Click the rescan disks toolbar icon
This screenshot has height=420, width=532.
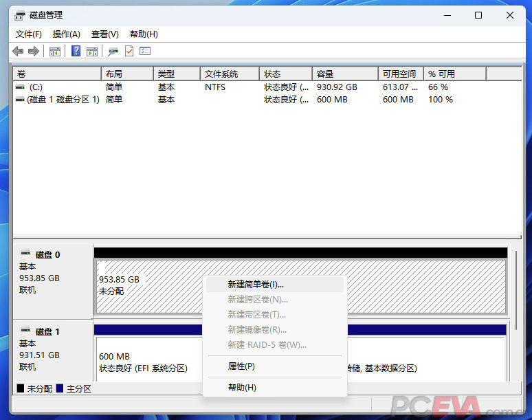pos(113,52)
